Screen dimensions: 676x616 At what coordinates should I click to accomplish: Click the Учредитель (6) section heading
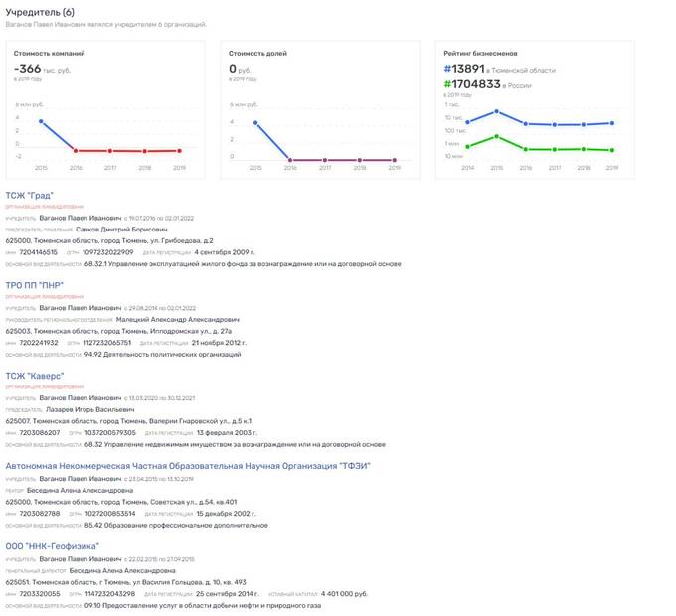(40, 12)
